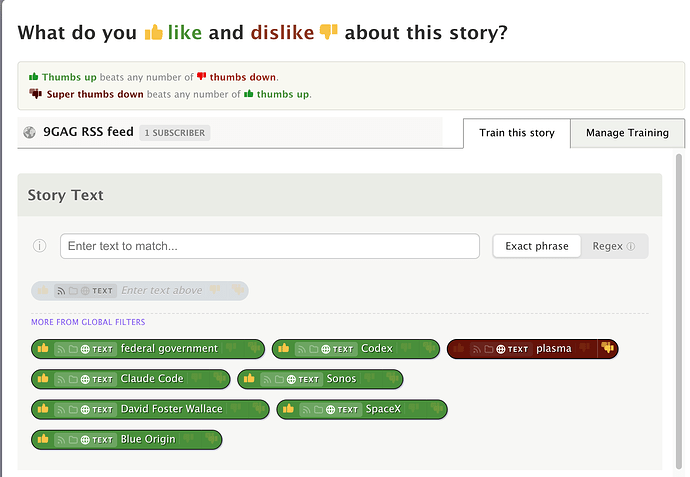The width and height of the screenshot is (690, 477).
Task: Select Exact phrase matching mode
Action: pos(536,246)
